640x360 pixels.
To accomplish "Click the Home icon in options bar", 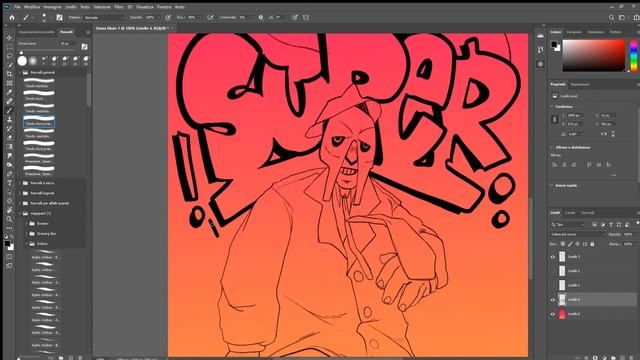I will point(12,18).
